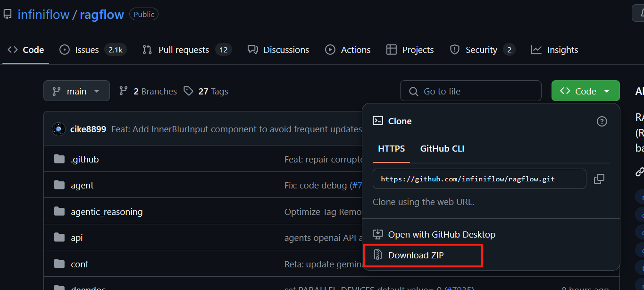644x290 pixels.
Task: Open the Issues tab
Action: point(93,50)
